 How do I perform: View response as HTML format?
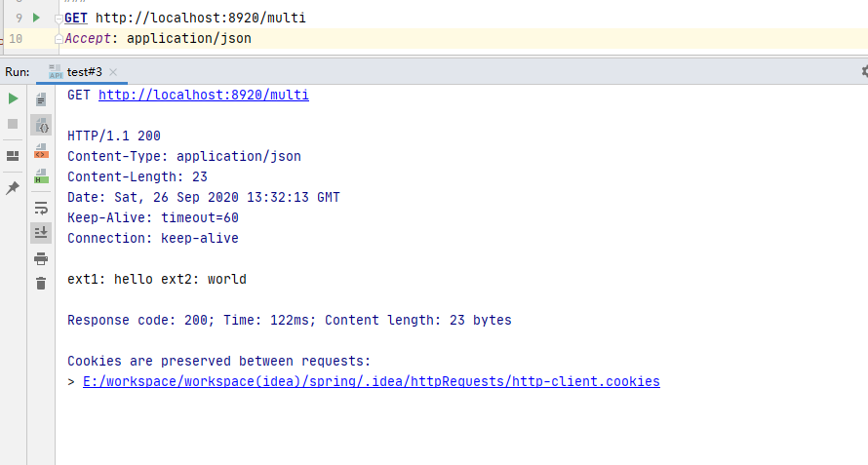coord(41,176)
